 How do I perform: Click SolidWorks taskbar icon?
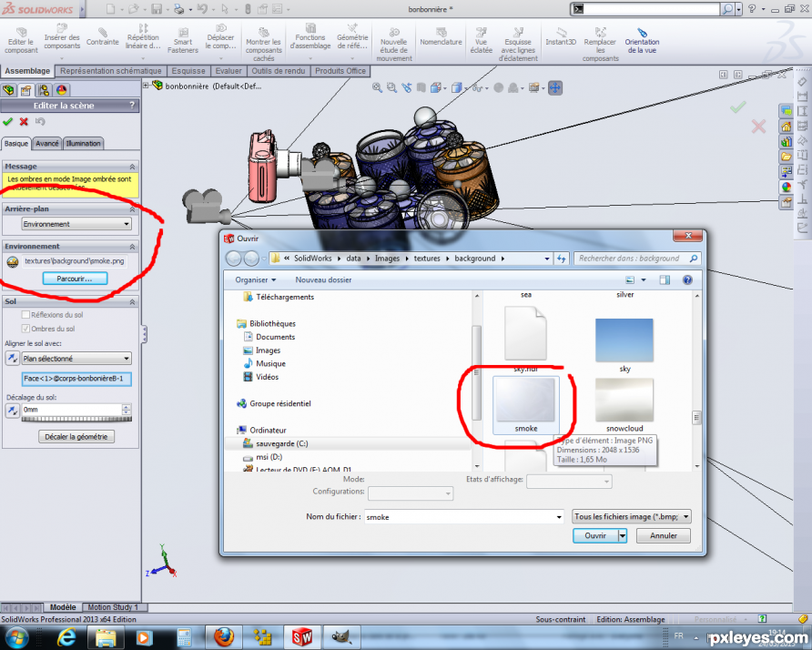click(x=302, y=636)
